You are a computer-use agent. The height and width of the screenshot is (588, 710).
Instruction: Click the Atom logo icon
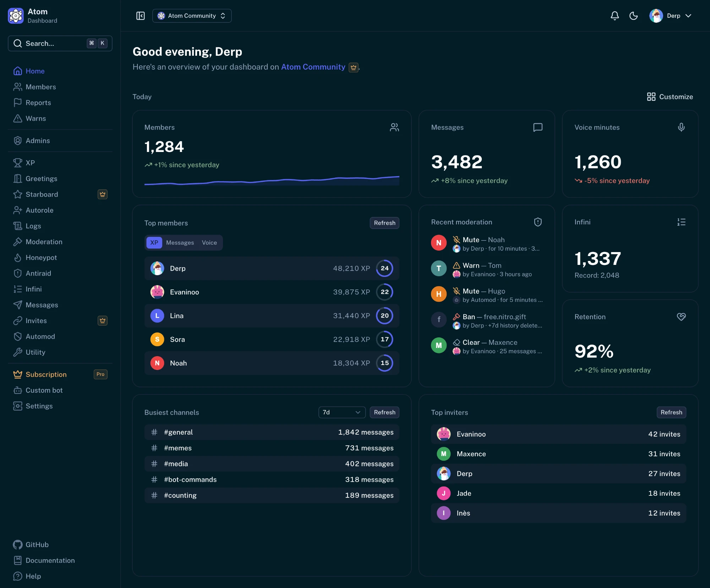point(16,16)
